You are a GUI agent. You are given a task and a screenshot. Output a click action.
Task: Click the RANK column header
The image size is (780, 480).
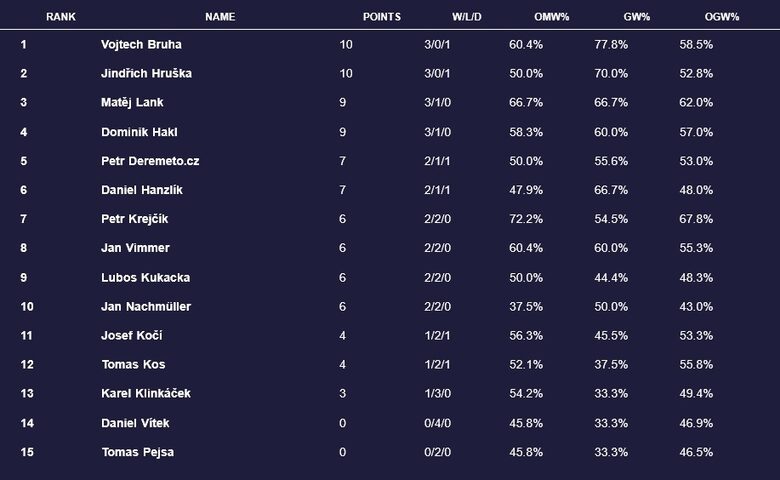[61, 17]
